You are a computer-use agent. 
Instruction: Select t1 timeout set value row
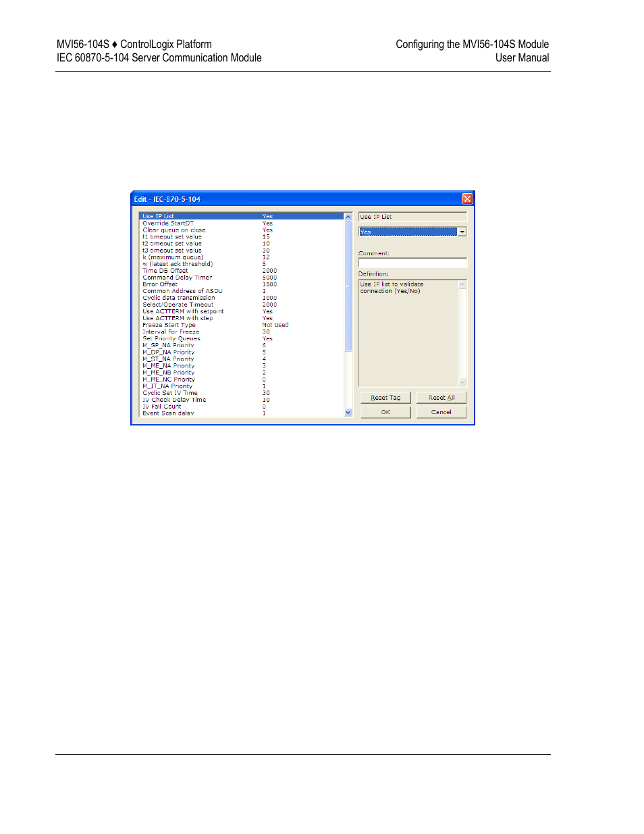coord(242,236)
